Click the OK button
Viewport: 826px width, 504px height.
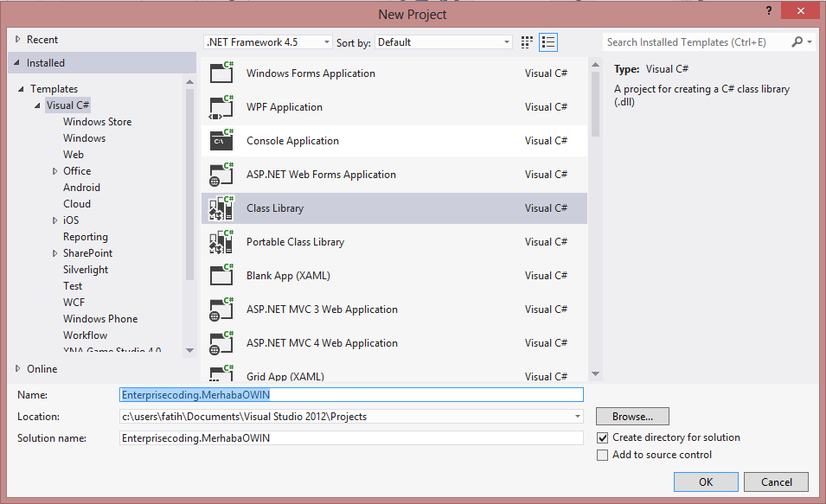(706, 482)
